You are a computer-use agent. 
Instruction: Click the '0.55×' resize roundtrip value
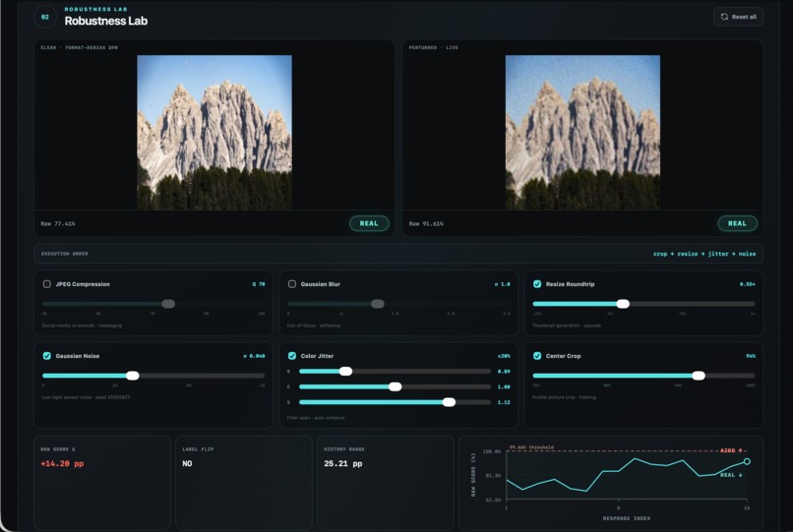[x=748, y=284]
